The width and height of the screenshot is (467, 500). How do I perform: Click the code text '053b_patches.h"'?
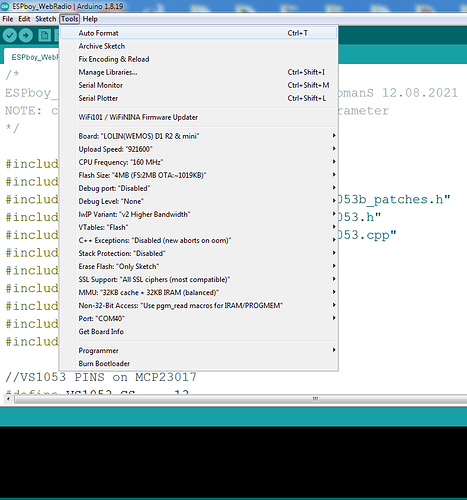pos(394,199)
